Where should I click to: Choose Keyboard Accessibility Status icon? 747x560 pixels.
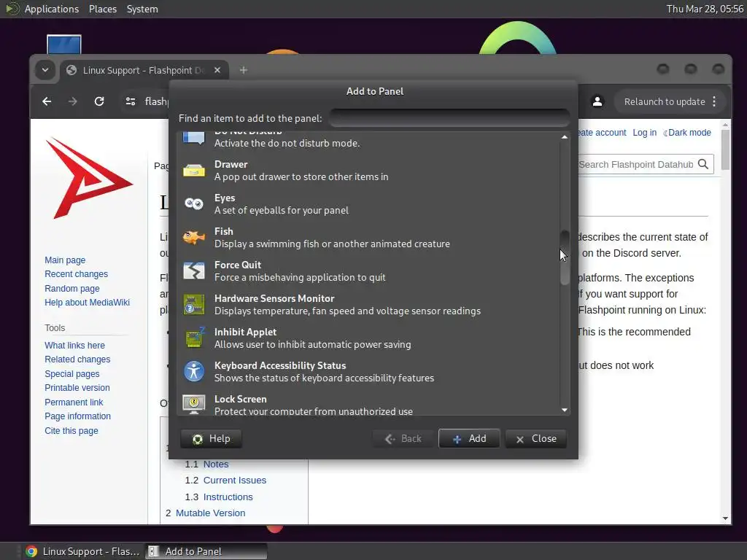pyautogui.click(x=194, y=371)
